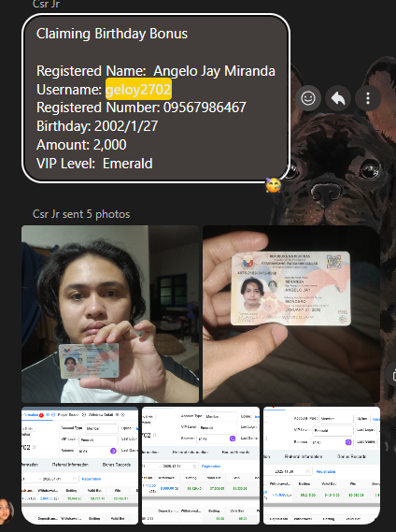Open the emoji reaction picker for the message
This screenshot has height=532, width=396.
pyautogui.click(x=308, y=98)
